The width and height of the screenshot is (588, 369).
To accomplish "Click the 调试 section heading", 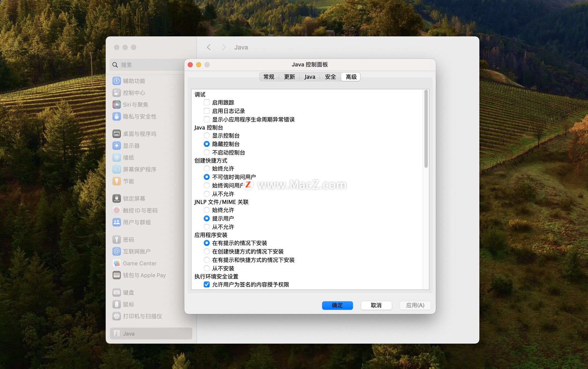I will click(x=200, y=94).
